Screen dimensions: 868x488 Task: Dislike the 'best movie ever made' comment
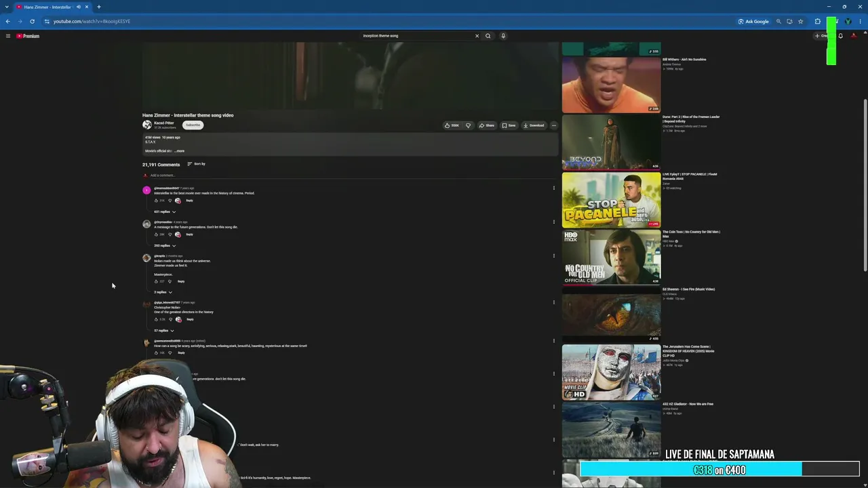point(170,201)
